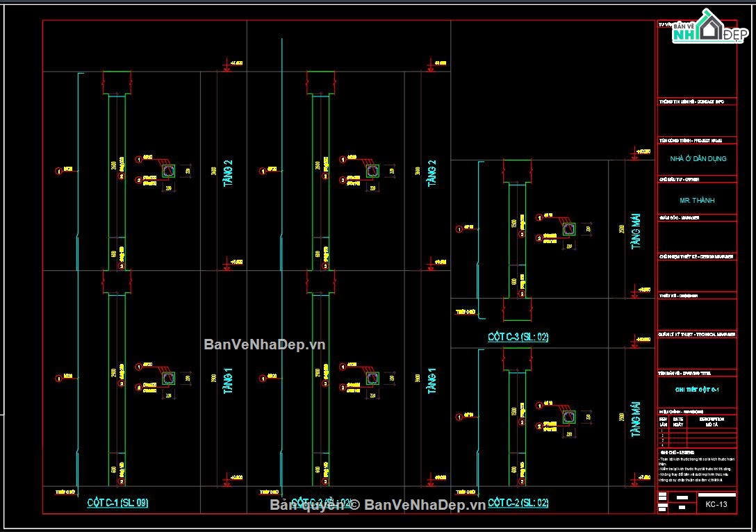This screenshot has height=532, width=756.
Task: Click rebar tag 2 beside the CỘT C-3 section
Action: [539, 238]
